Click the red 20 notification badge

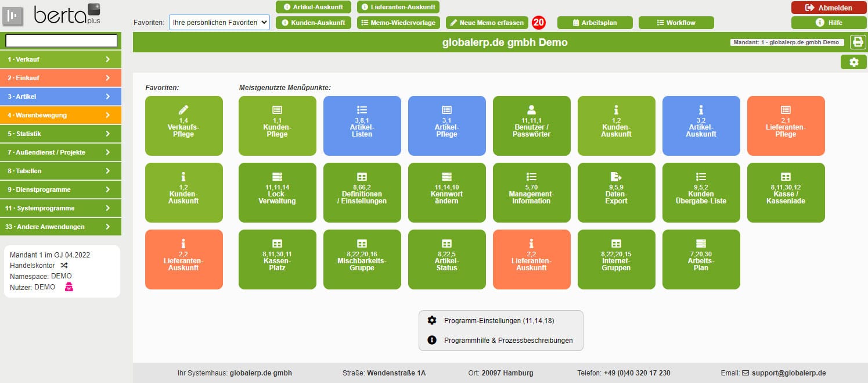tap(539, 23)
